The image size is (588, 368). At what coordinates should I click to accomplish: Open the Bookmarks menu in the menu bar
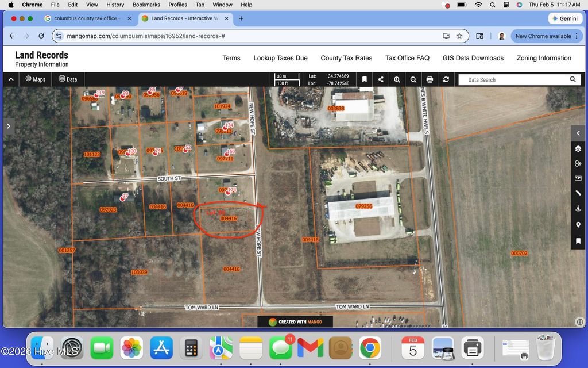[x=146, y=5]
